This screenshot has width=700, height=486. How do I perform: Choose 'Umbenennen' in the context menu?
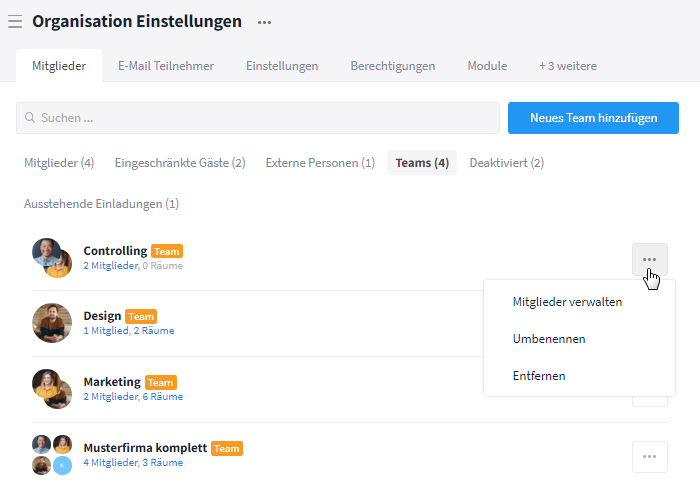pos(548,339)
